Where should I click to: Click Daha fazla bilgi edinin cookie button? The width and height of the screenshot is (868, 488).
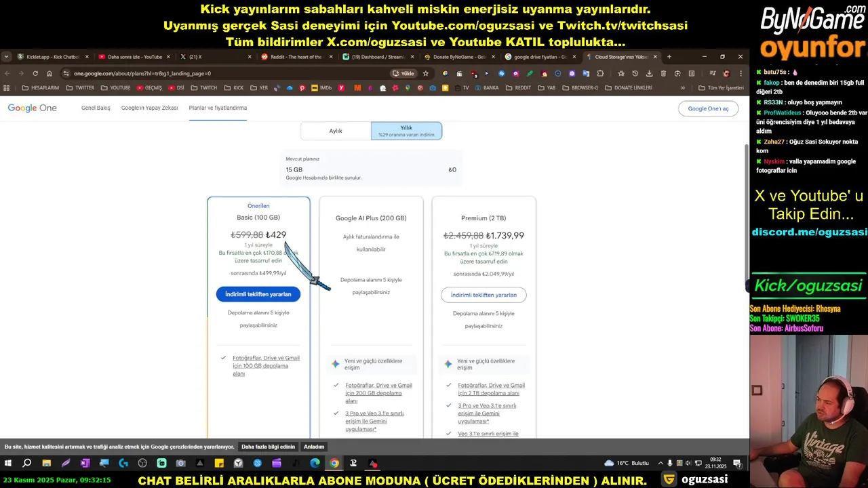coord(268,447)
